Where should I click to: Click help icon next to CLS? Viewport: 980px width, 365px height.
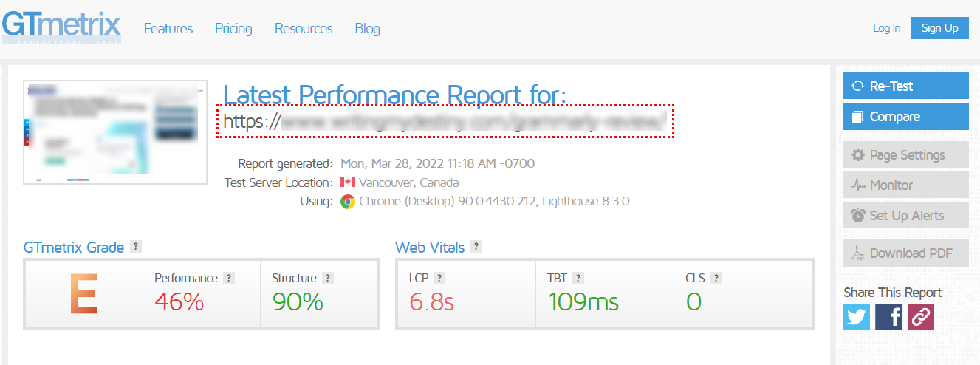click(x=716, y=278)
